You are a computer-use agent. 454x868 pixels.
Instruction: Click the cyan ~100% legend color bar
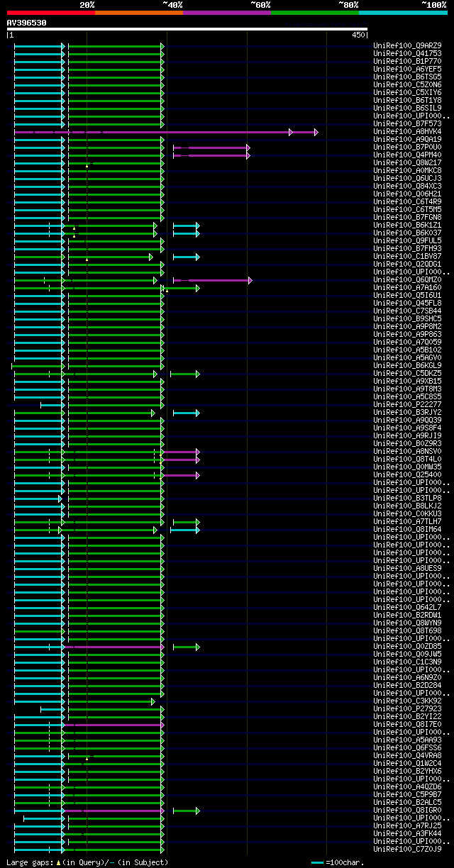[403, 13]
